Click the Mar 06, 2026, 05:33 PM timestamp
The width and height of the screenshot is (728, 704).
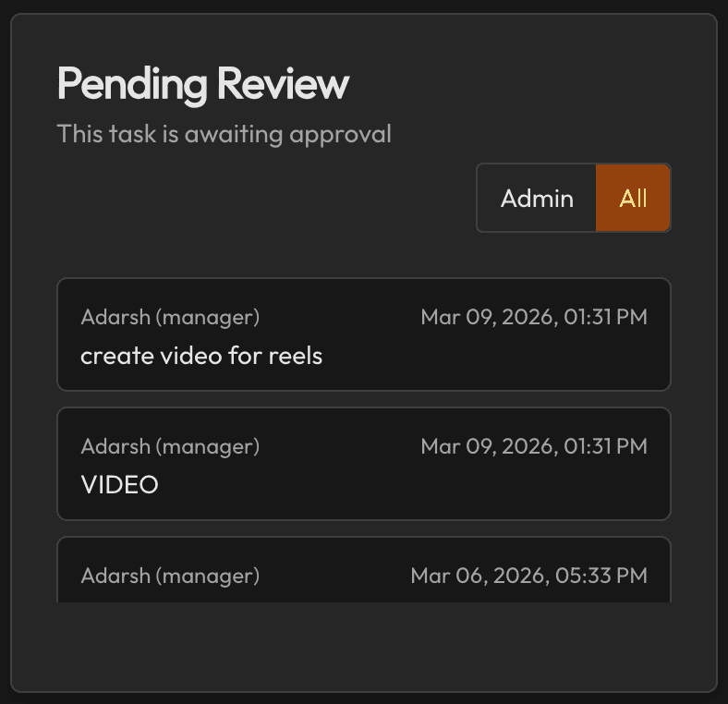click(x=528, y=576)
